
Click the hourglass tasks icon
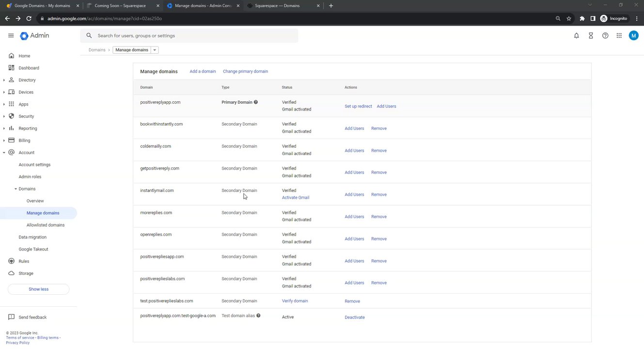[591, 36]
